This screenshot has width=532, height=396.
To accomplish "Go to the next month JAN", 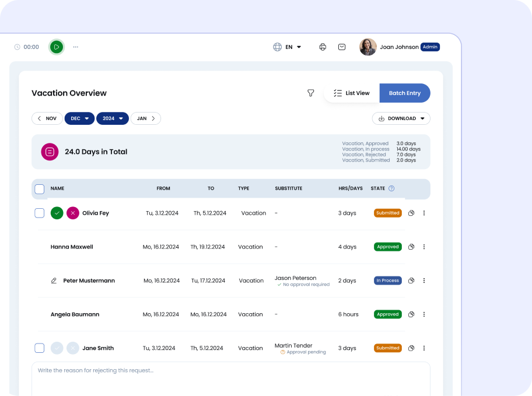I will [146, 118].
